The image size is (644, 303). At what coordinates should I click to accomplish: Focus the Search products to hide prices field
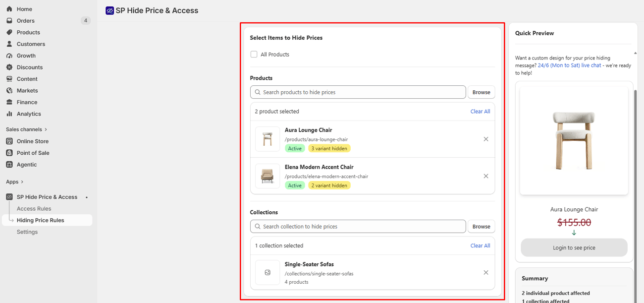tap(358, 92)
